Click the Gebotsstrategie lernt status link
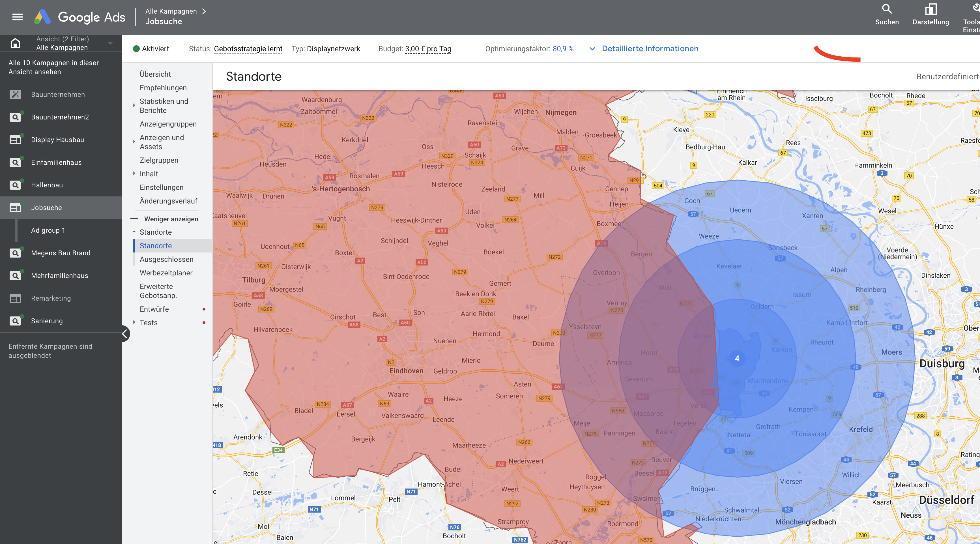This screenshot has width=980, height=544. point(248,49)
